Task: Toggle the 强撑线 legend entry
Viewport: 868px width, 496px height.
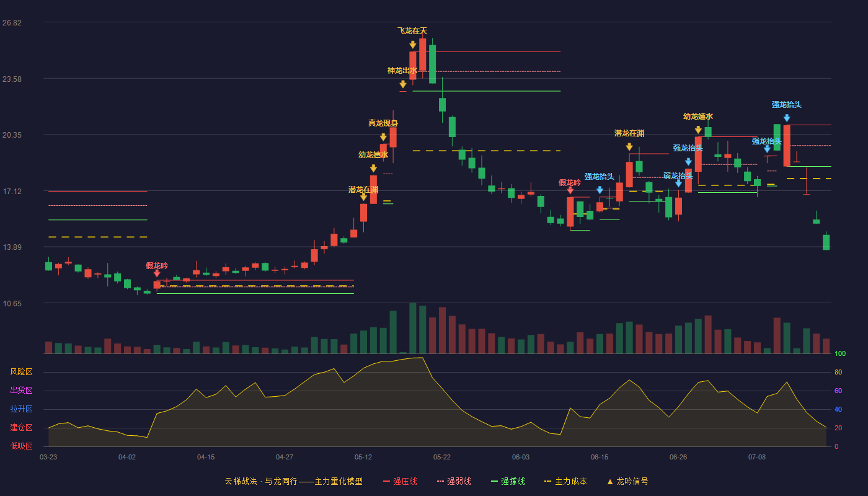Action: point(508,481)
